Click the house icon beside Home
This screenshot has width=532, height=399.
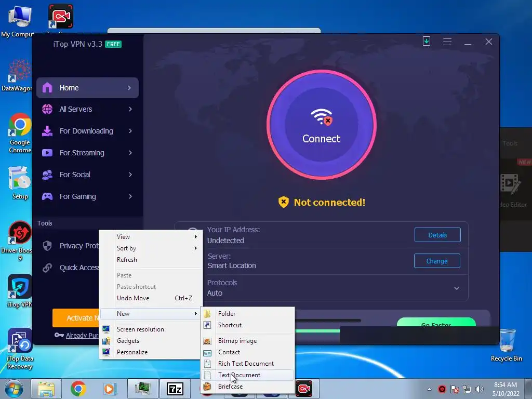pyautogui.click(x=47, y=88)
